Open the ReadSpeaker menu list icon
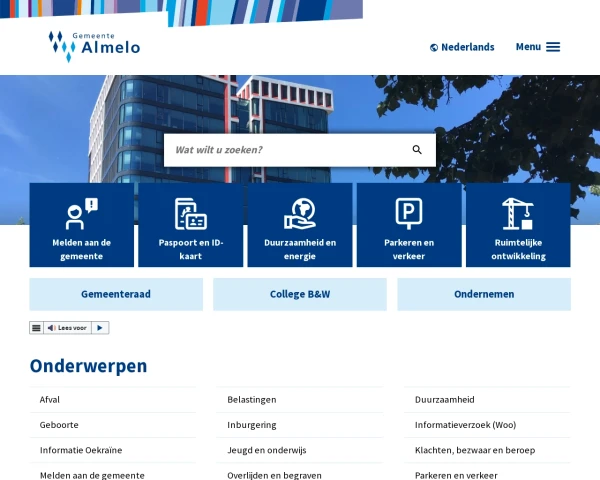 [x=36, y=328]
